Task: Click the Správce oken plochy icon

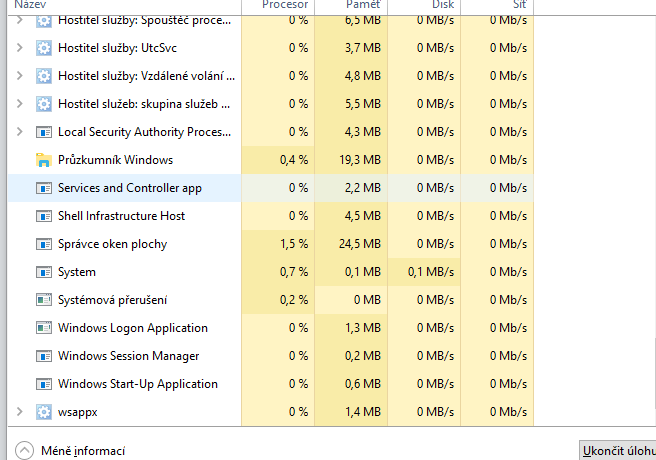Action: 43,244
